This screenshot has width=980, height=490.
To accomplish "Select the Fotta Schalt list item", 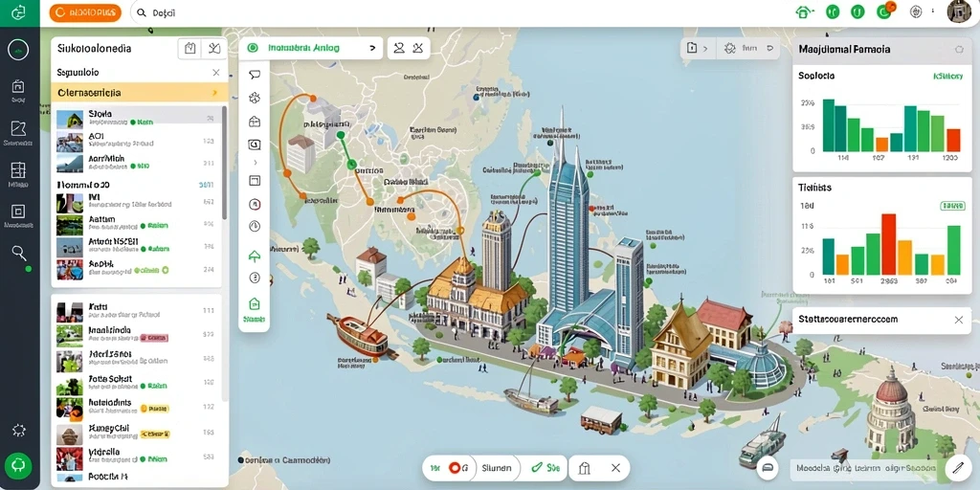I will [x=137, y=383].
